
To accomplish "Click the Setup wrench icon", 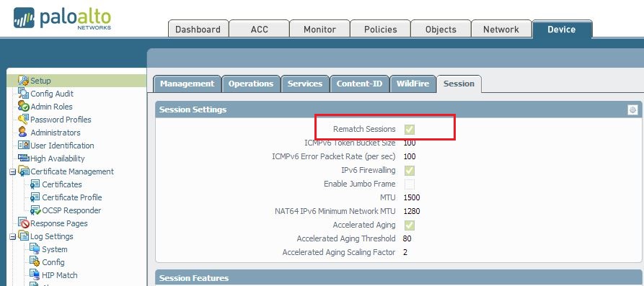I will (23, 81).
